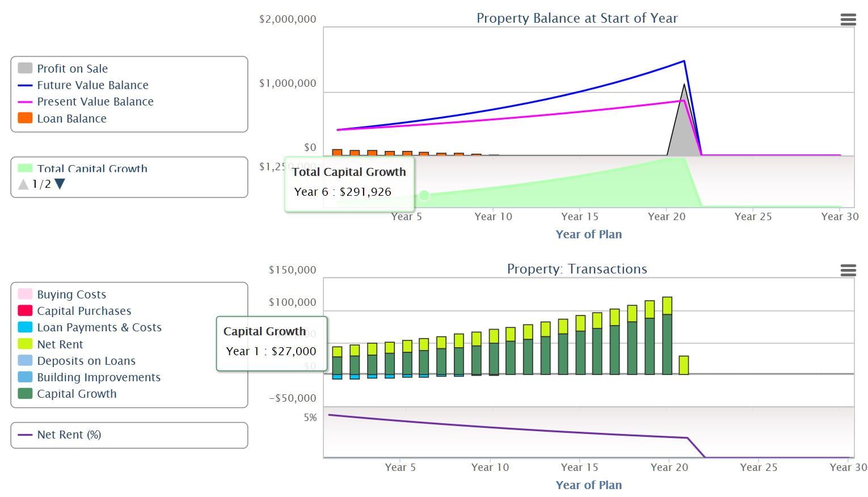Image resolution: width=868 pixels, height=497 pixels.
Task: Click the dark green Capital Growth legend icon
Action: tap(25, 393)
